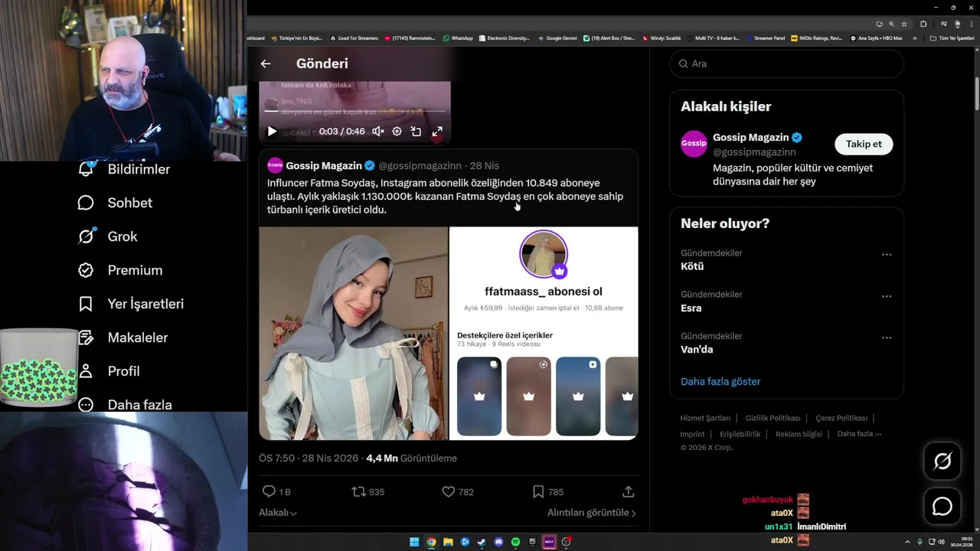Click the Gossip Magazin avatar on the quoted post

click(x=275, y=165)
